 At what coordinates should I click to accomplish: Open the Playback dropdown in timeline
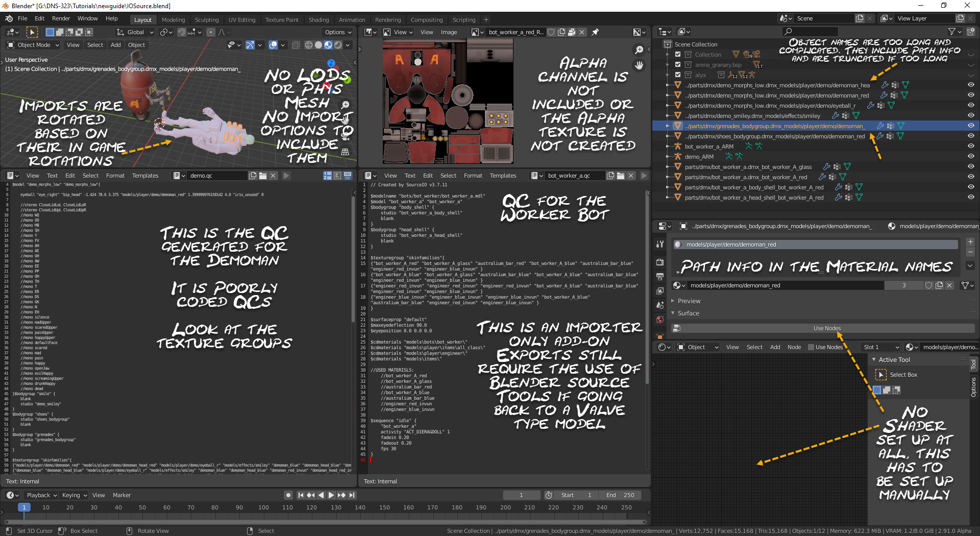[x=41, y=495]
